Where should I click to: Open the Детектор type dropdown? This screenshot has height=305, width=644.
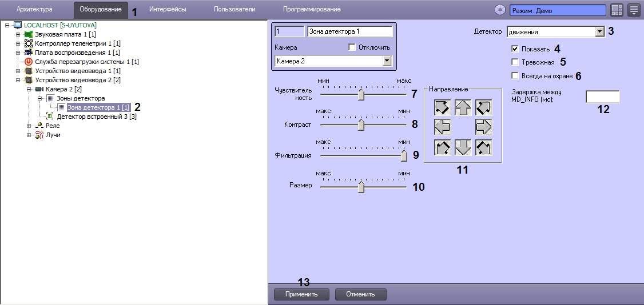(599, 32)
